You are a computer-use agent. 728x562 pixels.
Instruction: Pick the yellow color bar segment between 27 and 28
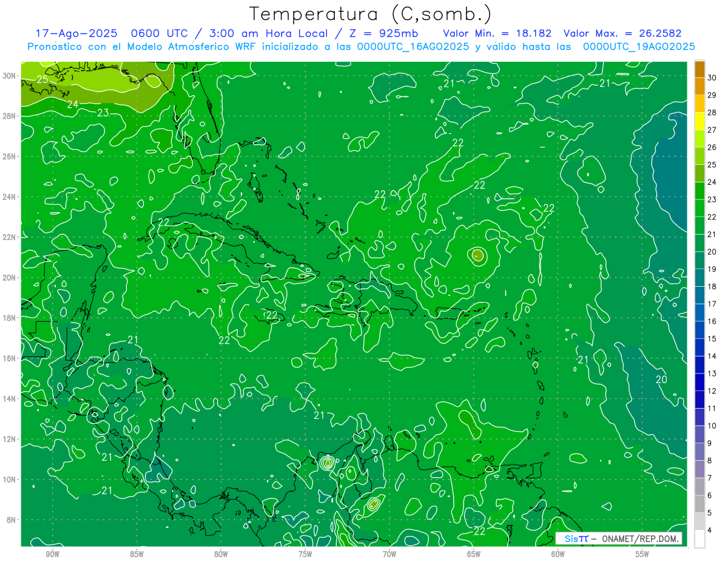click(699, 122)
